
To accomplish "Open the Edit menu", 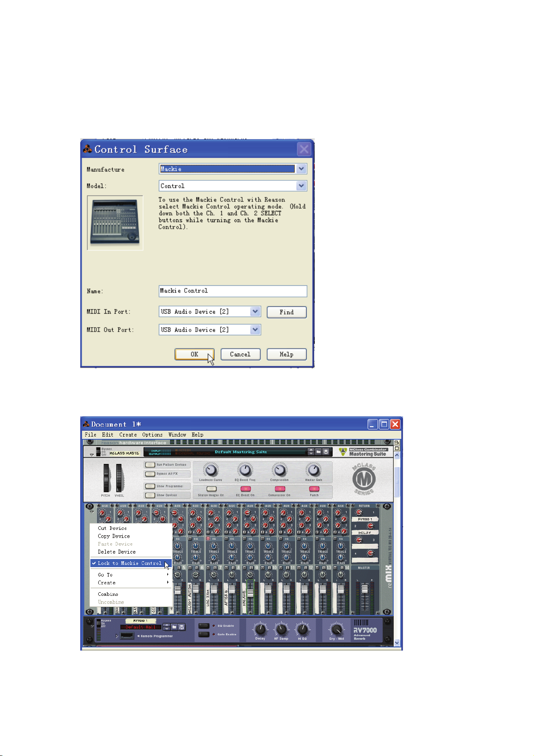I will [x=108, y=435].
